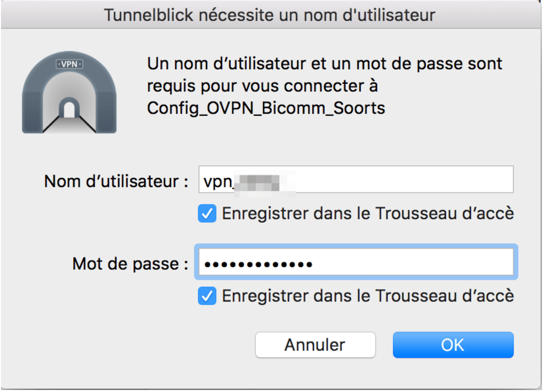Click the "Nom d'utilisateur :" label

tap(116, 181)
